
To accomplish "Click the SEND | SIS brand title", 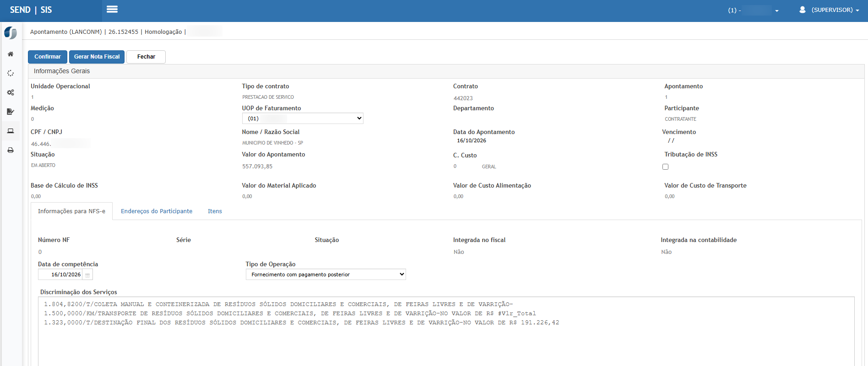I will coord(31,10).
